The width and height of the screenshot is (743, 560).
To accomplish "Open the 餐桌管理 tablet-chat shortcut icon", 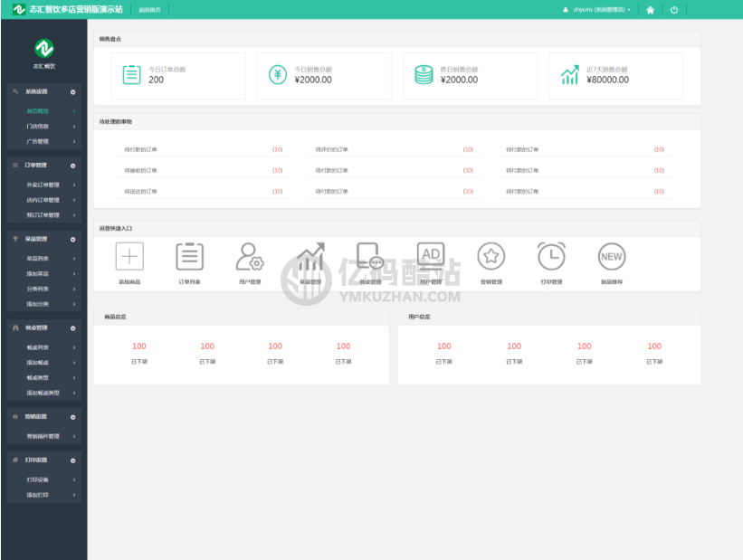I will (370, 256).
